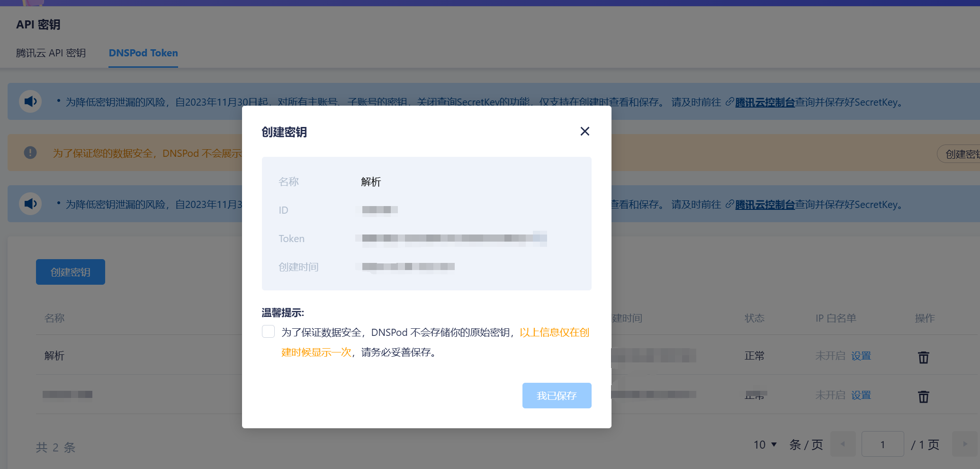Screen dimensions: 980x469
Task: Select the DNSPod Token tab
Action: pyautogui.click(x=143, y=53)
